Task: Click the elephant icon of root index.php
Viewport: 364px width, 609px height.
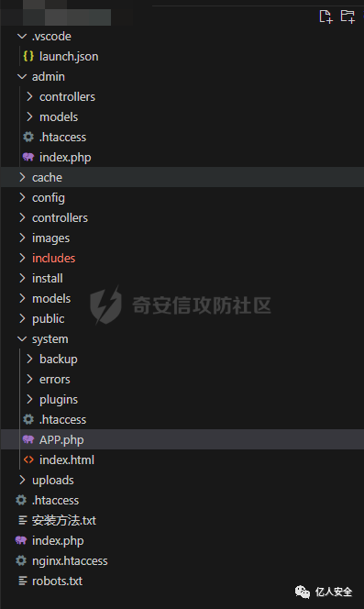Action: [21, 540]
